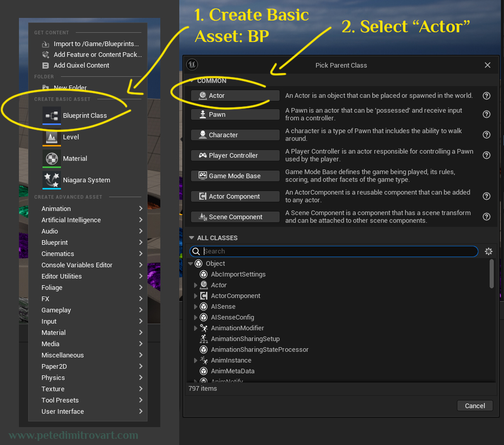
Task: Open the Audio submenu
Action: (88, 231)
